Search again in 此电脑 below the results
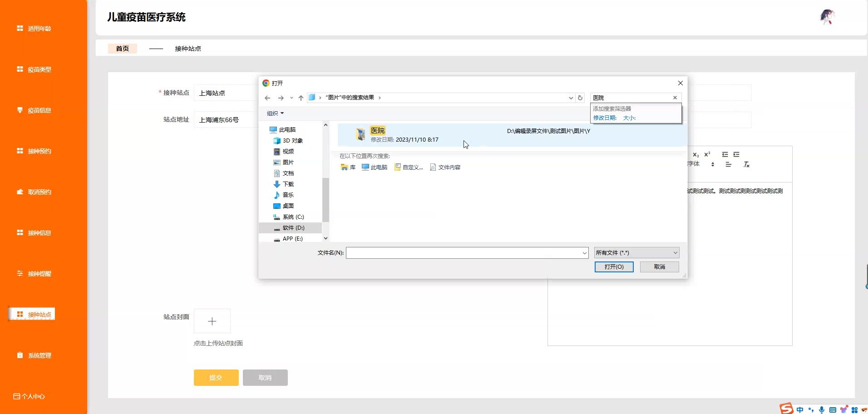 click(375, 168)
